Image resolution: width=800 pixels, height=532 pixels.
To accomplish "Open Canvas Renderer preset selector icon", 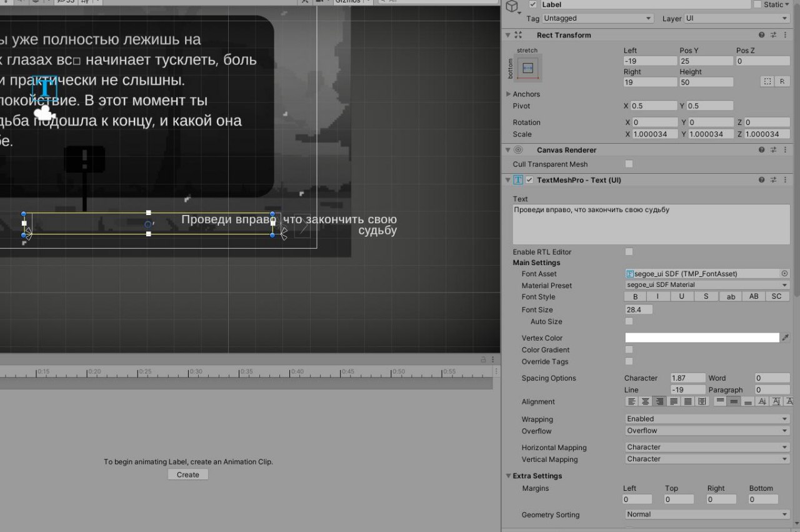I will click(773, 150).
